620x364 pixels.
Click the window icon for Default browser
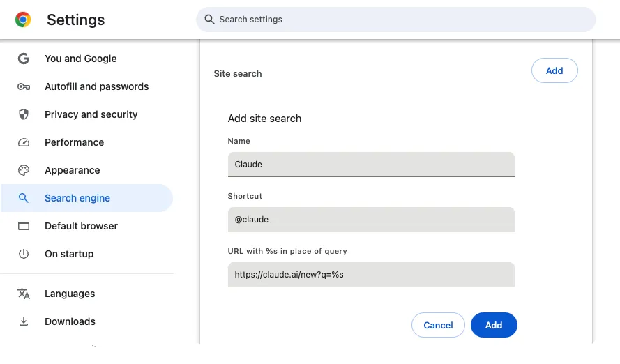pyautogui.click(x=24, y=226)
